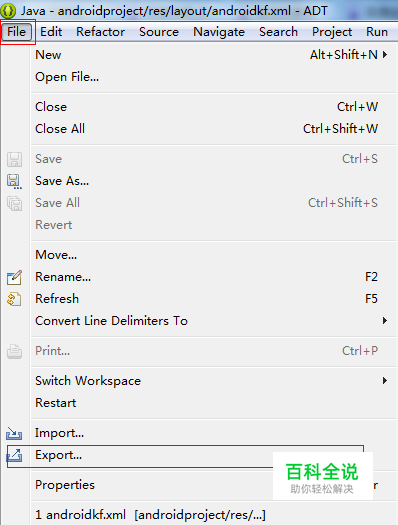Click the Print printer icon
Viewport: 398px width, 525px height.
(14, 351)
